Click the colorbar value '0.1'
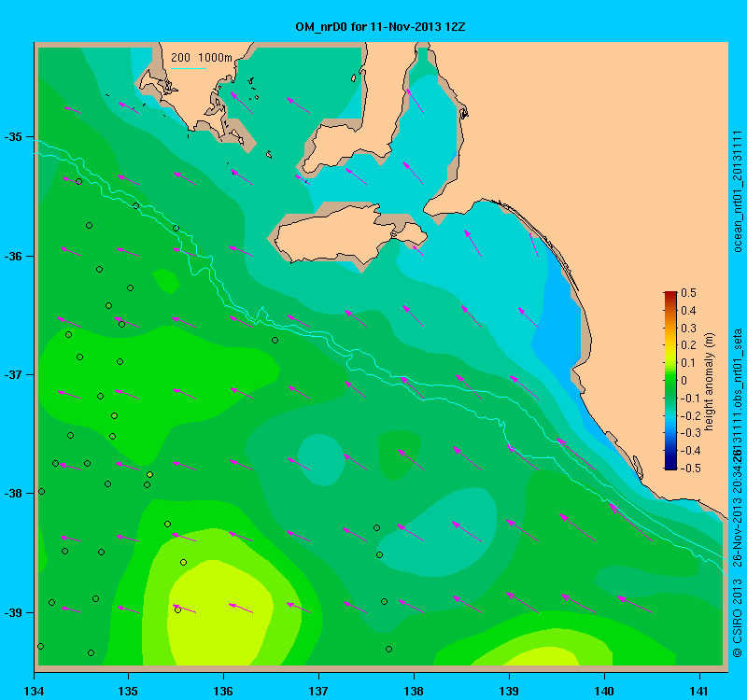 [688, 363]
